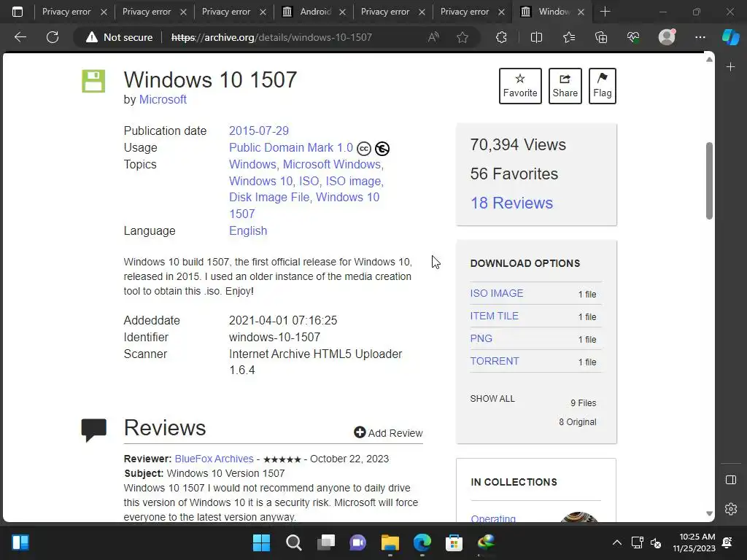Open a new tab with plus
This screenshot has width=747, height=560.
pyautogui.click(x=605, y=12)
